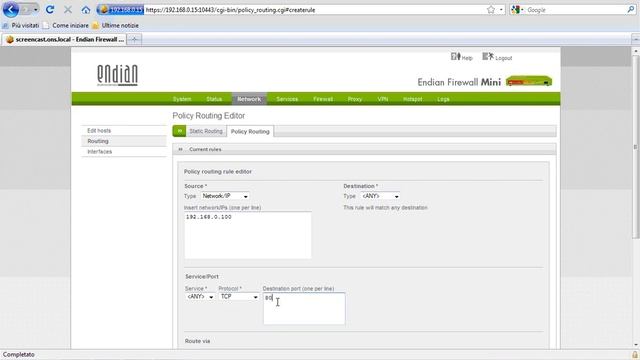
Task: Open the address bar dropdown arrow
Action: point(502,10)
